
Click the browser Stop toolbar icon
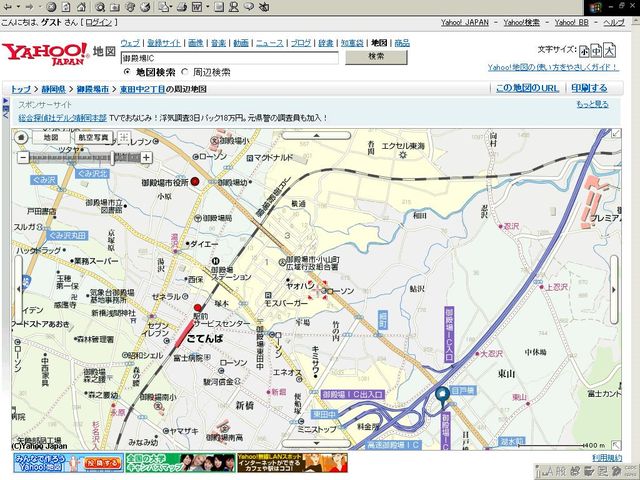[51, 7]
